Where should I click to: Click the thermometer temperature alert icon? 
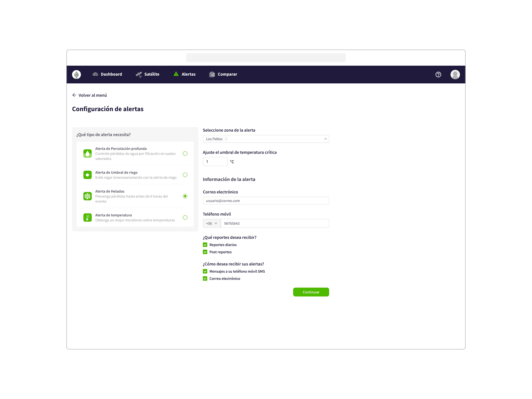point(88,218)
